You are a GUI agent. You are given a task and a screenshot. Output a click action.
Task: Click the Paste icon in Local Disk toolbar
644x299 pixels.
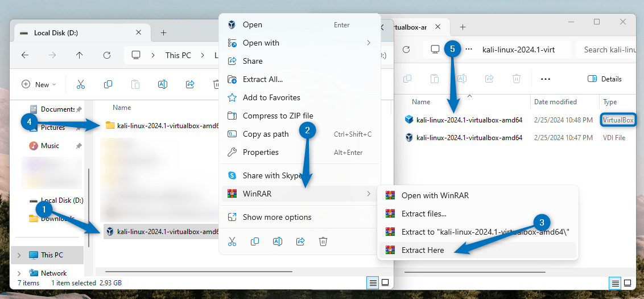coord(135,84)
